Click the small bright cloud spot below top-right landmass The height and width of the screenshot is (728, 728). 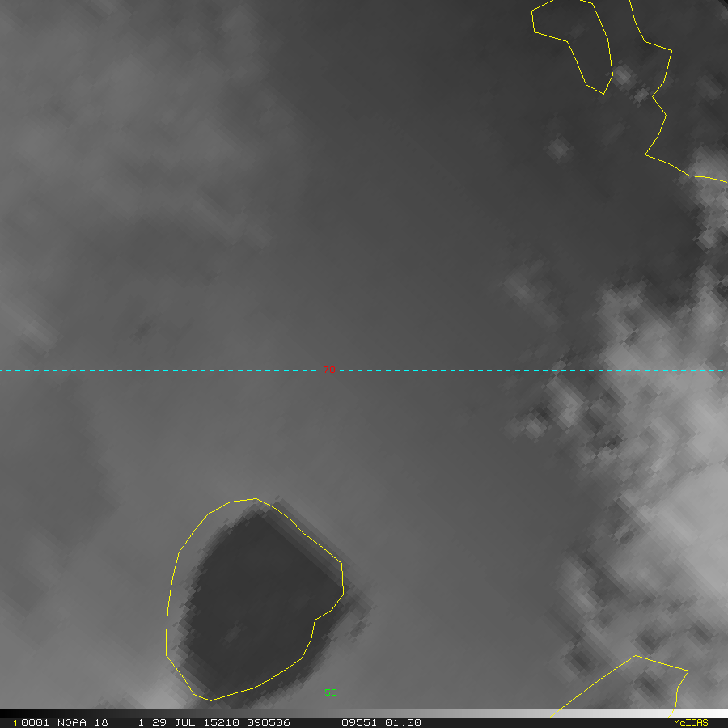[558, 149]
